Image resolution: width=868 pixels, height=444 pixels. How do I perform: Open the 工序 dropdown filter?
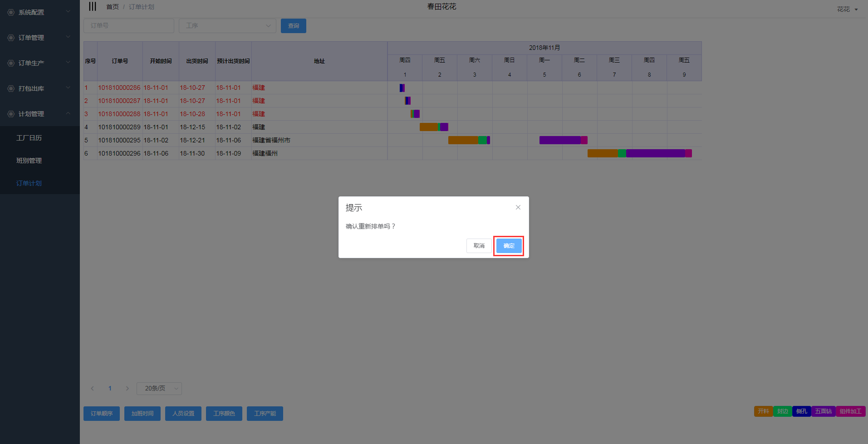point(227,26)
